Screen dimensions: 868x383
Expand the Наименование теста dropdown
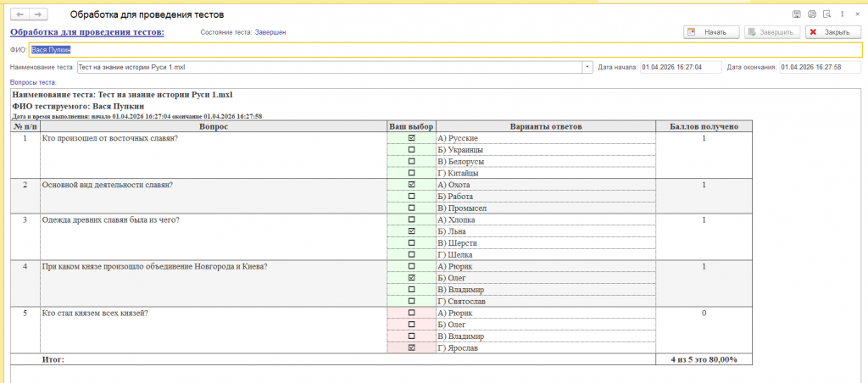point(587,67)
